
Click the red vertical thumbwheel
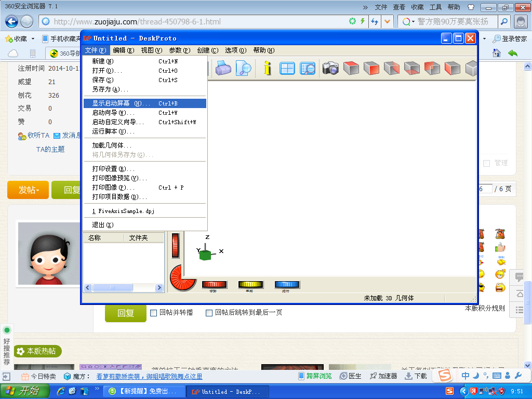[176, 246]
